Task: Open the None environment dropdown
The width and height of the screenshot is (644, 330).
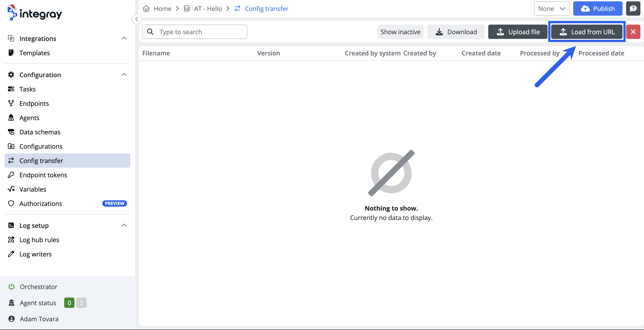Action: (x=552, y=9)
